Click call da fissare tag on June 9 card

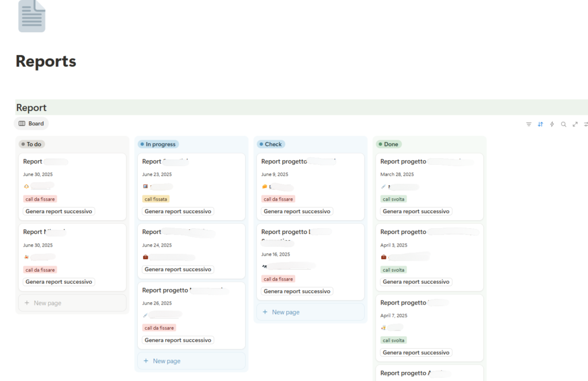coord(278,199)
